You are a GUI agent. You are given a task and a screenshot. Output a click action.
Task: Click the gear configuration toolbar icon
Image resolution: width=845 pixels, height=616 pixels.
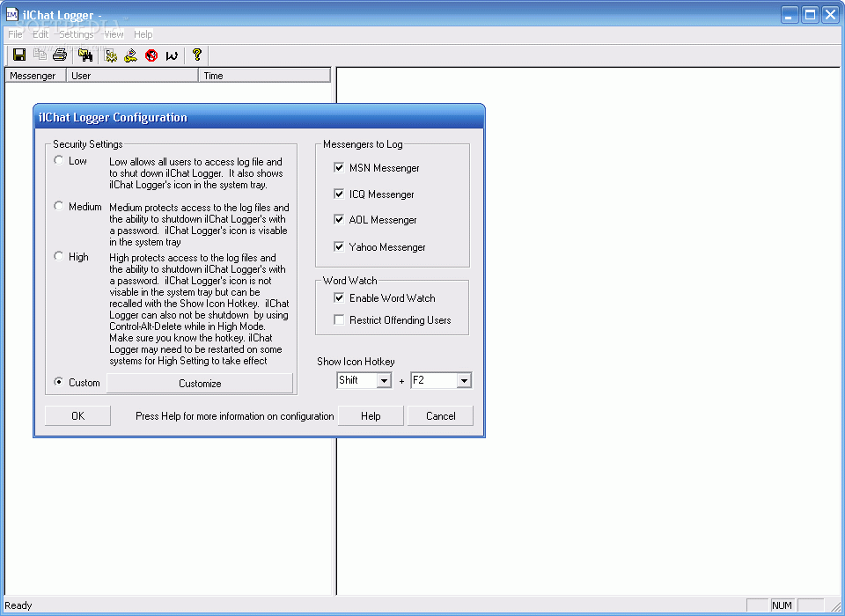[x=111, y=55]
